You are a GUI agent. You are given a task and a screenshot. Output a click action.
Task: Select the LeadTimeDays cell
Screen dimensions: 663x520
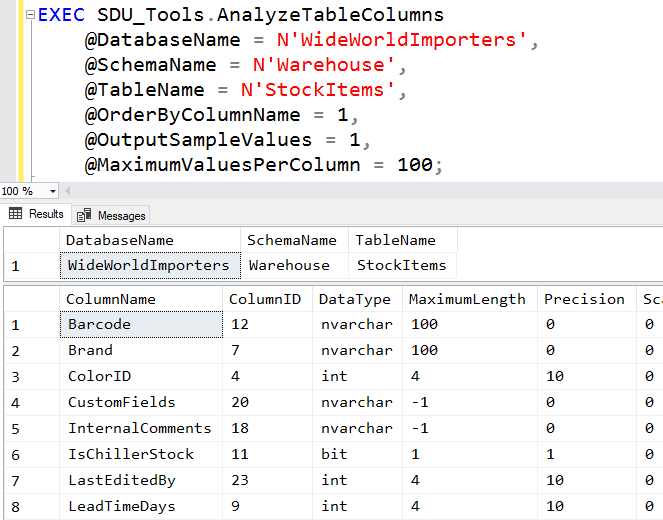click(x=141, y=506)
